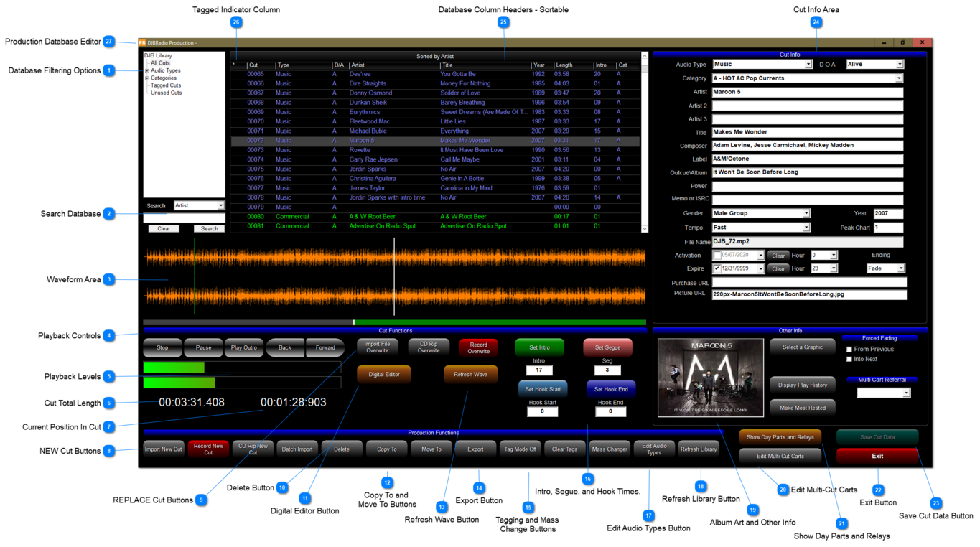Click the CD Rip Overwrite button
This screenshot has width=980, height=547.
coord(429,347)
